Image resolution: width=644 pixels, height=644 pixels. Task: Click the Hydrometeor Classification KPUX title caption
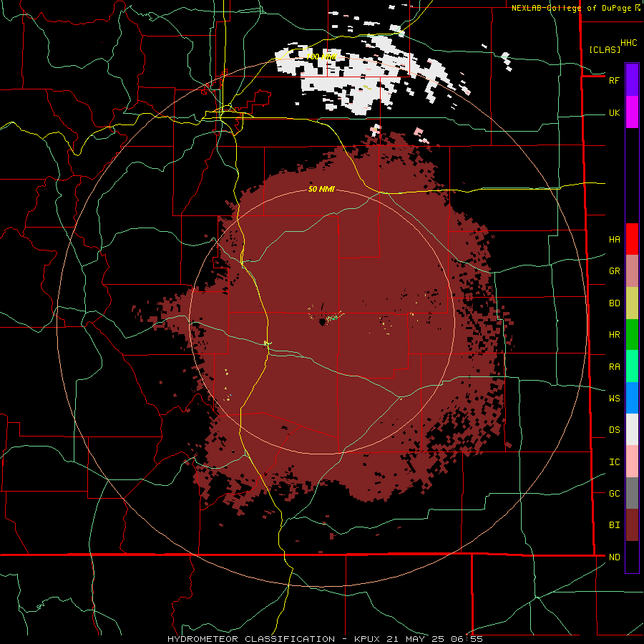325,639
